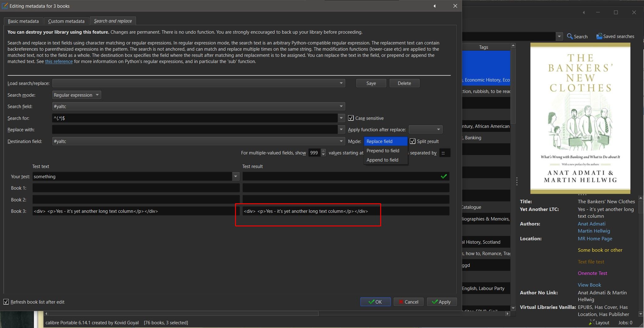The height and width of the screenshot is (328, 644).
Task: Expand the Load search/replace combo box
Action: coord(341,83)
